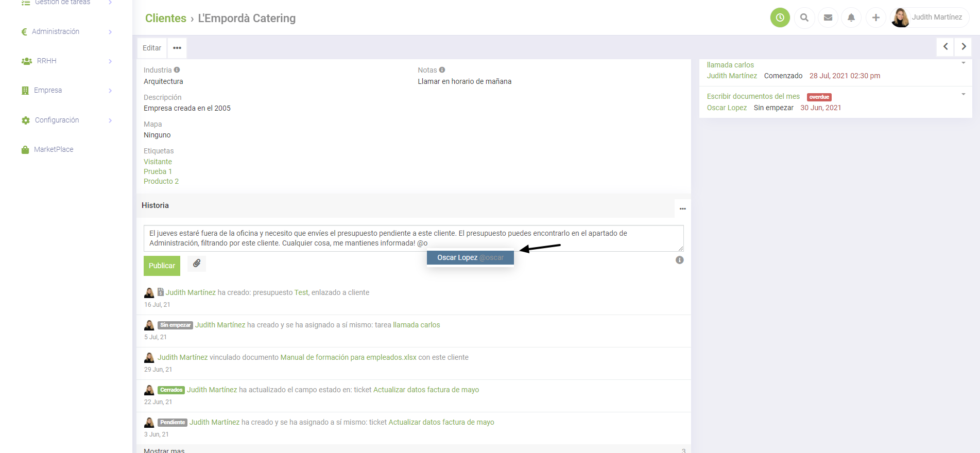The width and height of the screenshot is (980, 453).
Task: Open the Historia section options menu
Action: tap(682, 208)
